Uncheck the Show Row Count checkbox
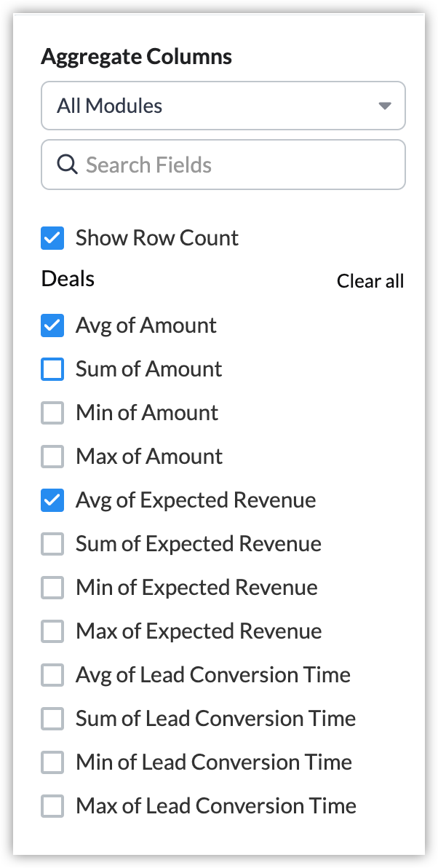Viewport: 438px width, 868px height. pos(52,238)
